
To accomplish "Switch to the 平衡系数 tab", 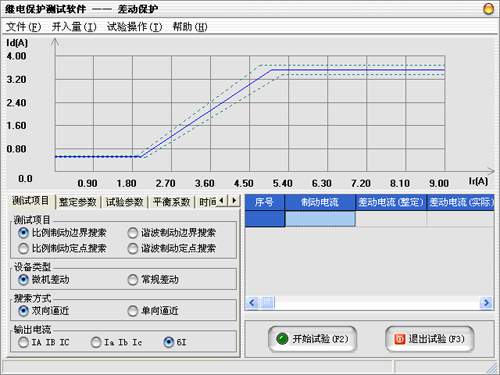I will point(171,202).
